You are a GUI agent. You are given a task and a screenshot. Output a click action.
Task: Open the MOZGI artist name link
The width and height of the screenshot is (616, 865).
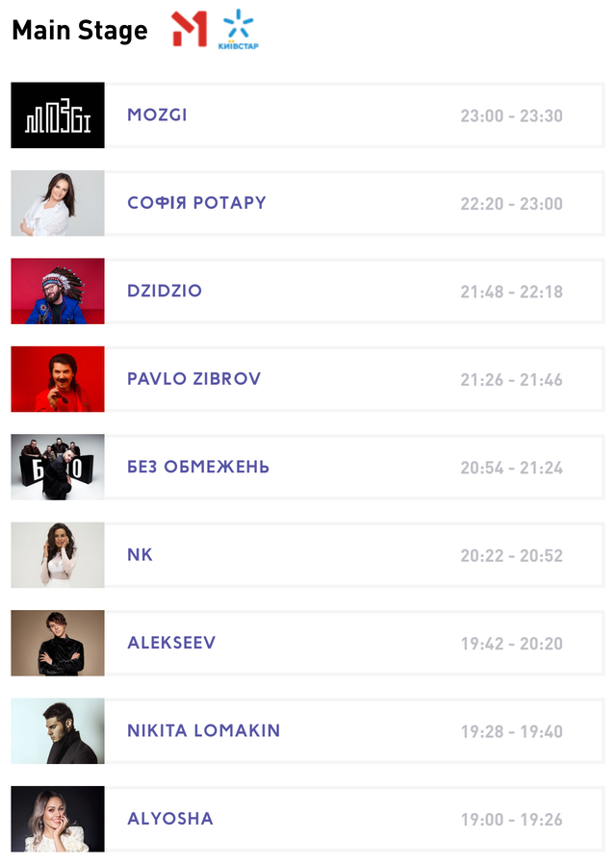click(157, 115)
